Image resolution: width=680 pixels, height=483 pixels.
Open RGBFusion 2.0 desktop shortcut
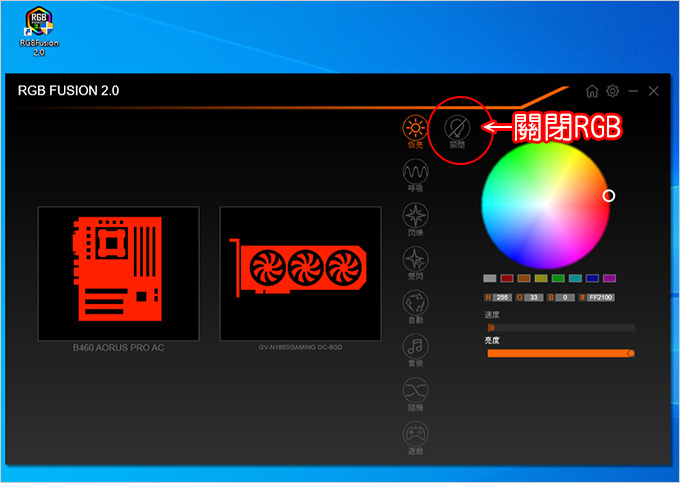(39, 31)
